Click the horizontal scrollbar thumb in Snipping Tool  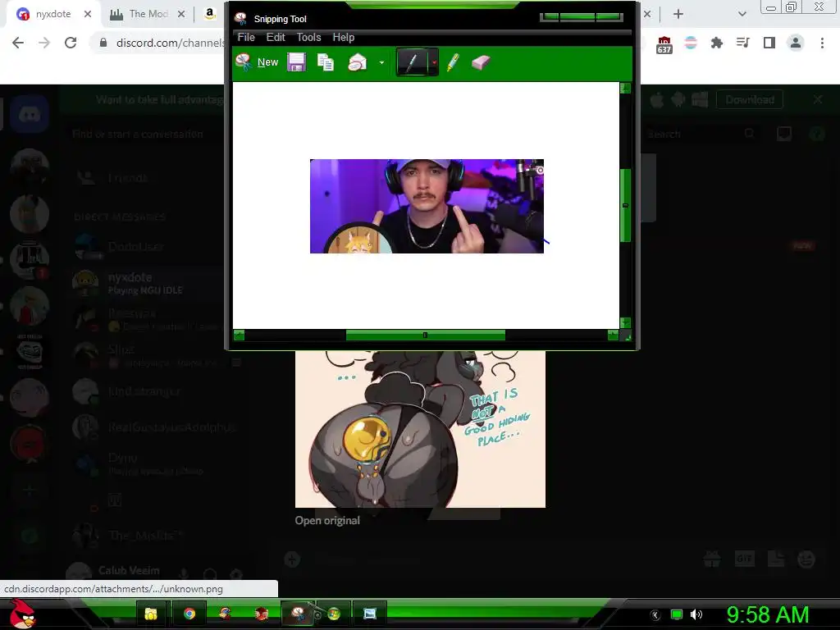pyautogui.click(x=426, y=336)
